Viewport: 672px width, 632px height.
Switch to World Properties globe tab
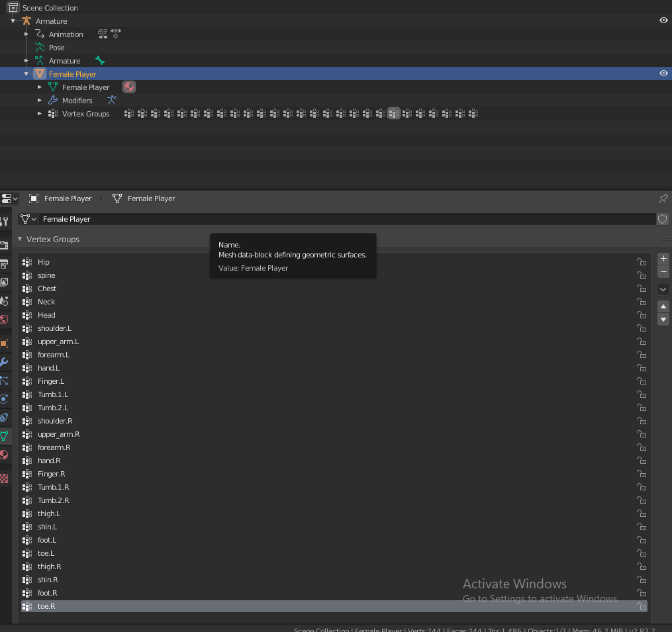(x=5, y=318)
